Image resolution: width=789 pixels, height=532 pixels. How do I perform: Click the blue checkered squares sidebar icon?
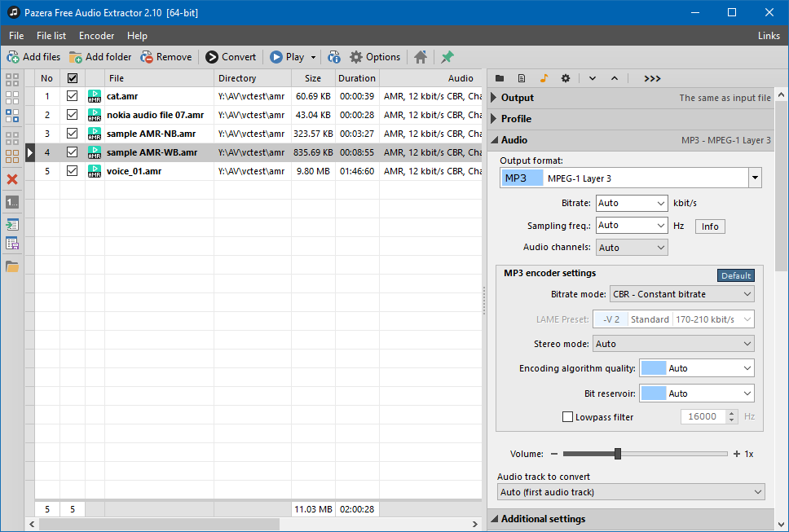tap(12, 116)
